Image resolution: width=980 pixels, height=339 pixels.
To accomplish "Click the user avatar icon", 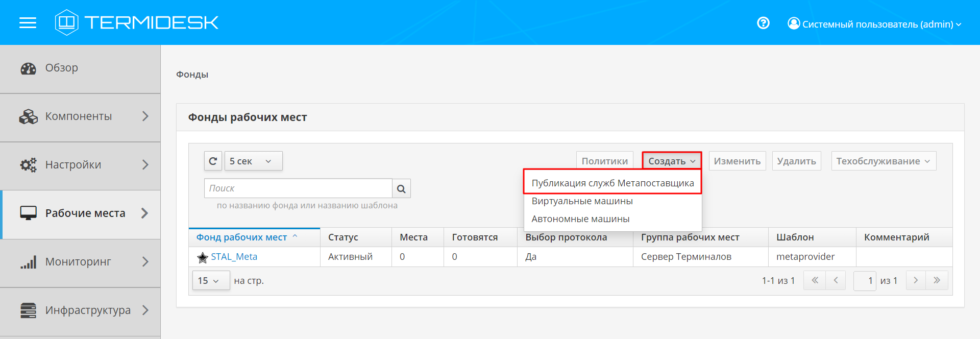I will (794, 23).
